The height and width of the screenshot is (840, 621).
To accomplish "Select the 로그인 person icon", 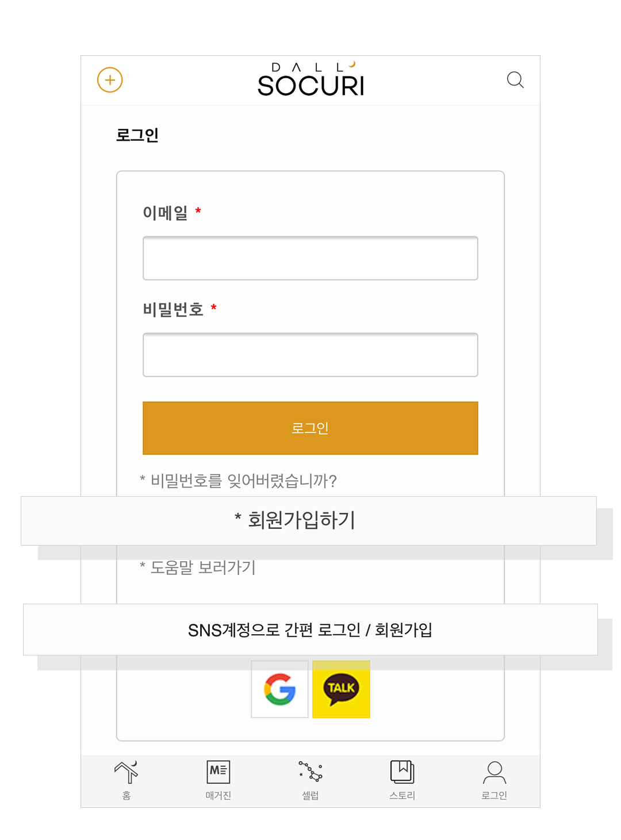I will click(x=494, y=773).
